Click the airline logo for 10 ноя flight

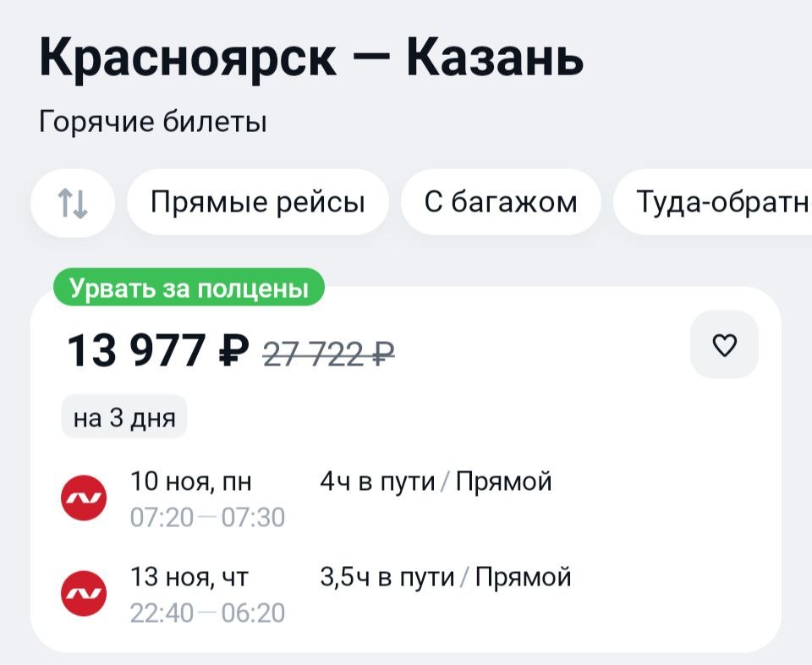[84, 498]
